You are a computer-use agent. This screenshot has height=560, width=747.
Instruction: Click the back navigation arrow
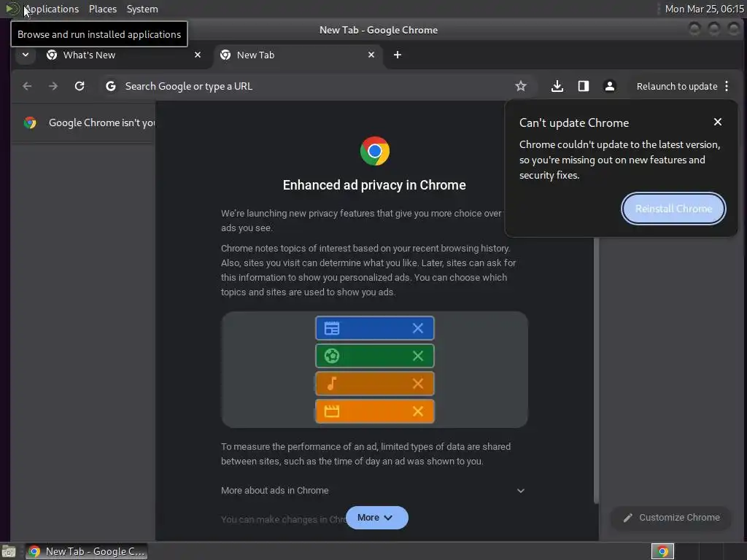pos(27,86)
